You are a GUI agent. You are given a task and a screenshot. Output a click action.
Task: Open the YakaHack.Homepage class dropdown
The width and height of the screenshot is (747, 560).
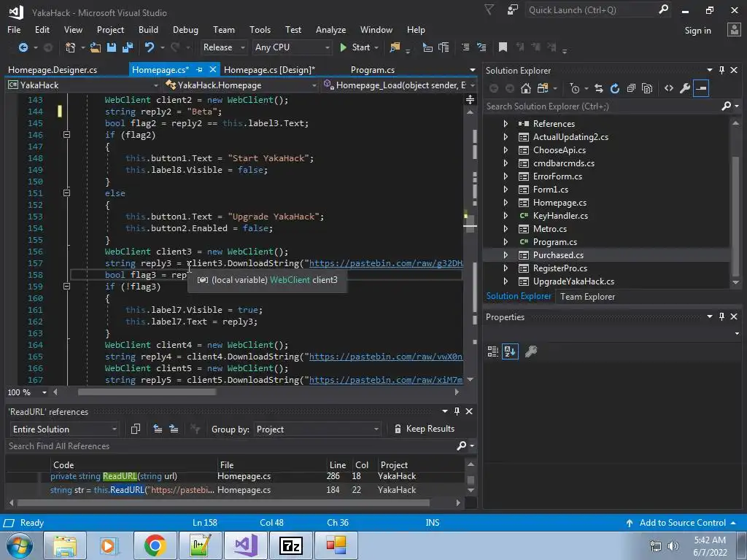tap(241, 85)
